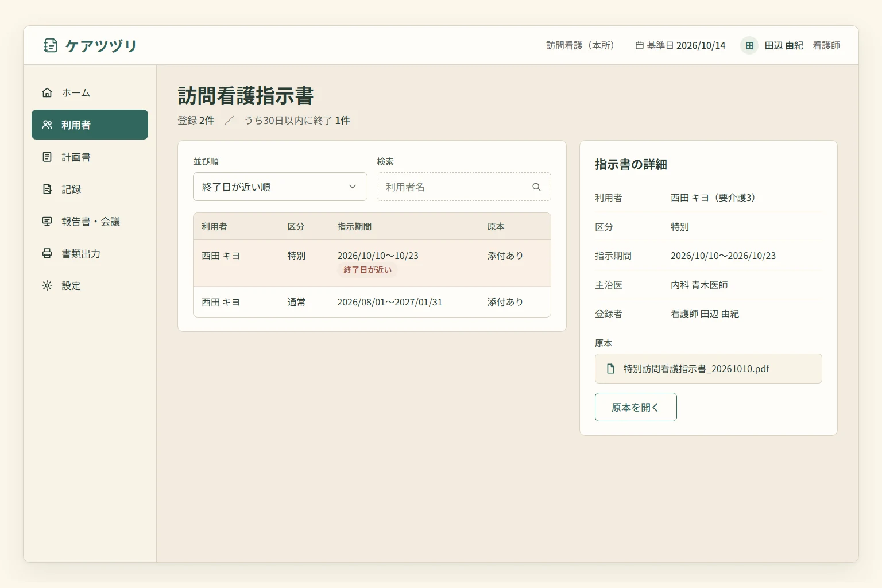Click 田辺 由紀 user name in header

coord(784,45)
